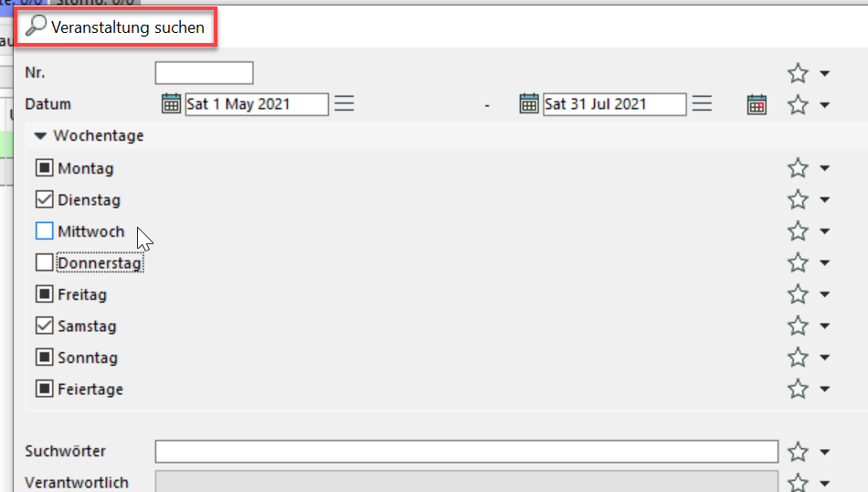Open dropdown arrow in Suchwörter row
868x492 pixels.
825,452
